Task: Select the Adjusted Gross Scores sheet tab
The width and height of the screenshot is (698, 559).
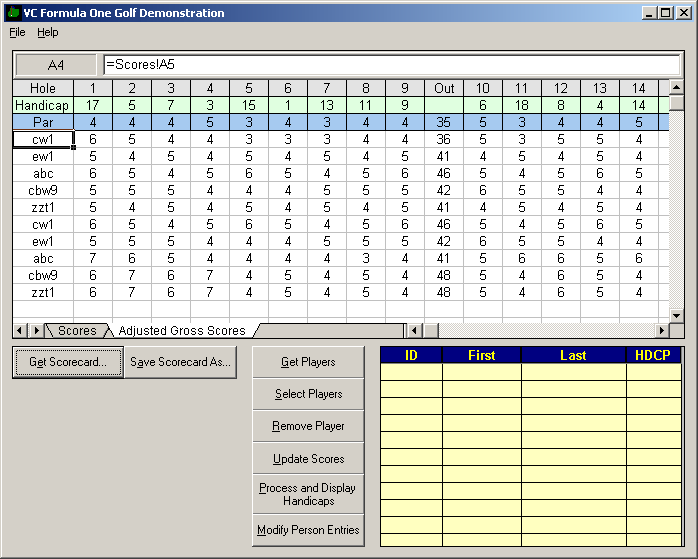Action: (181, 331)
